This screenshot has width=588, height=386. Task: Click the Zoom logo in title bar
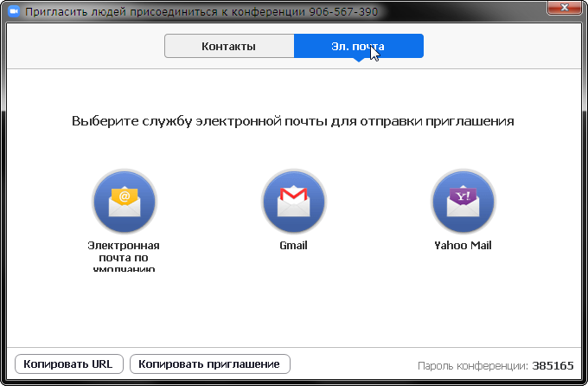click(14, 11)
